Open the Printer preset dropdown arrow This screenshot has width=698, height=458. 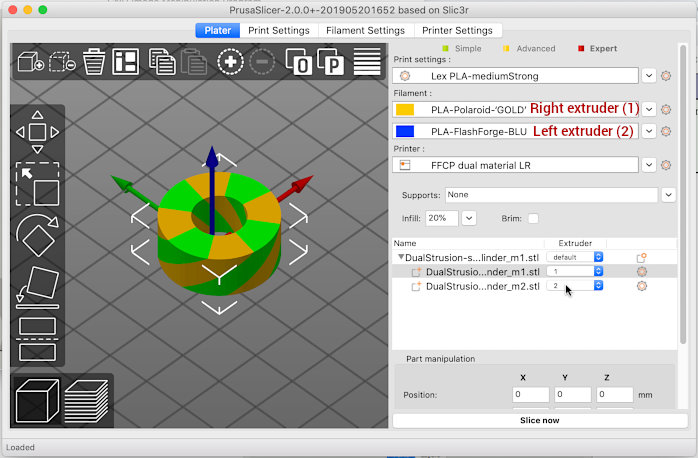point(649,165)
